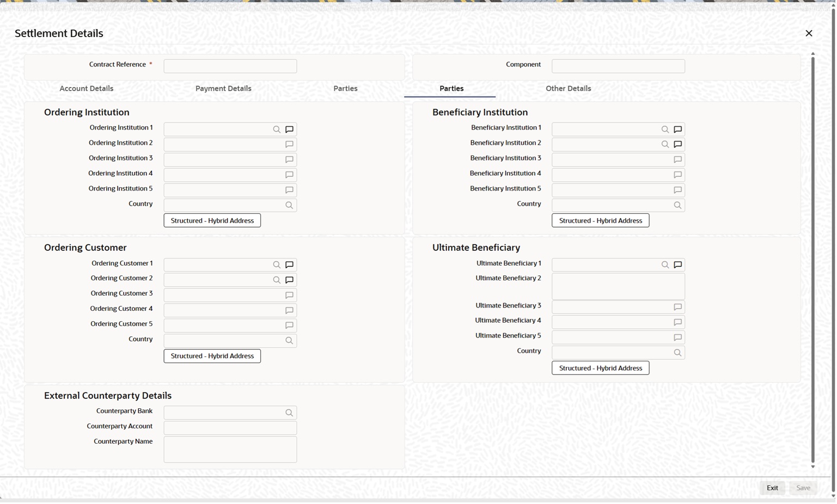Open the editor popup icon for Ultimate Beneficiary 5
The width and height of the screenshot is (837, 504).
point(678,338)
